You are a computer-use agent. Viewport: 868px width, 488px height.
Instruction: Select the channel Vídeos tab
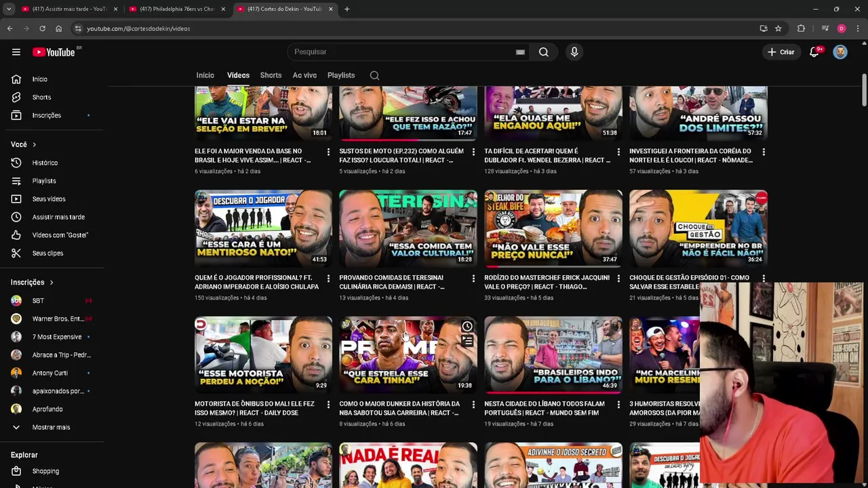click(238, 75)
